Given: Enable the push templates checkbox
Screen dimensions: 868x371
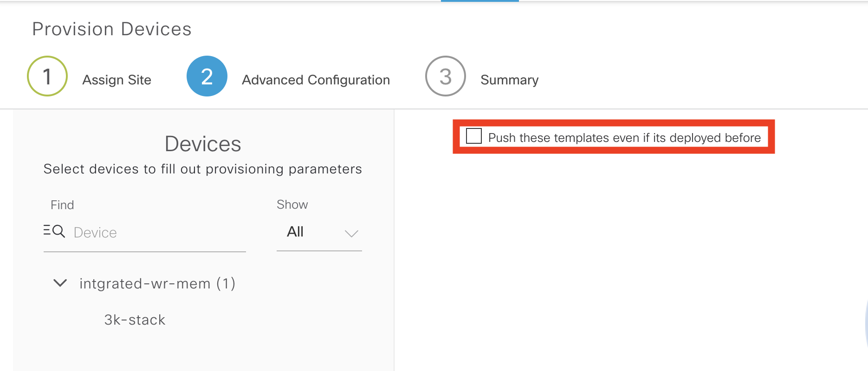Looking at the screenshot, I should [474, 136].
